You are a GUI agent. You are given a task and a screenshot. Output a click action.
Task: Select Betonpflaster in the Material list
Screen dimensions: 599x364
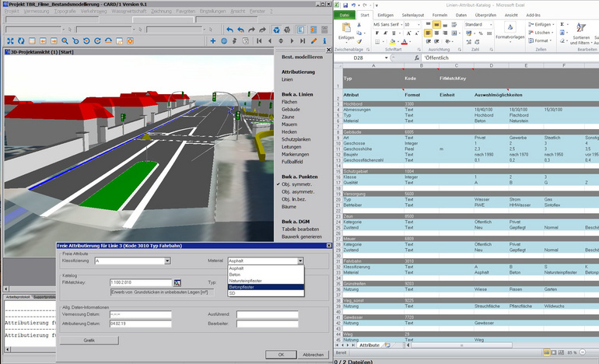coord(242,287)
